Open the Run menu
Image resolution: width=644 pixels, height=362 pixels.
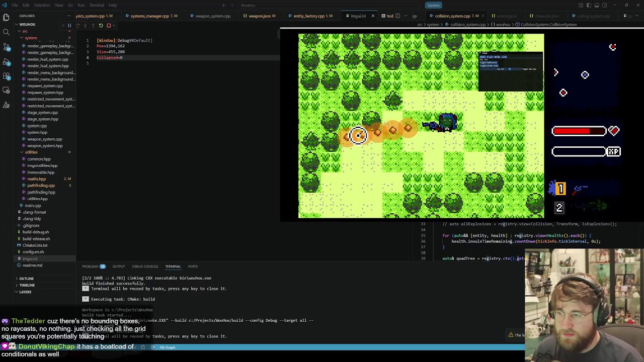coord(81,5)
